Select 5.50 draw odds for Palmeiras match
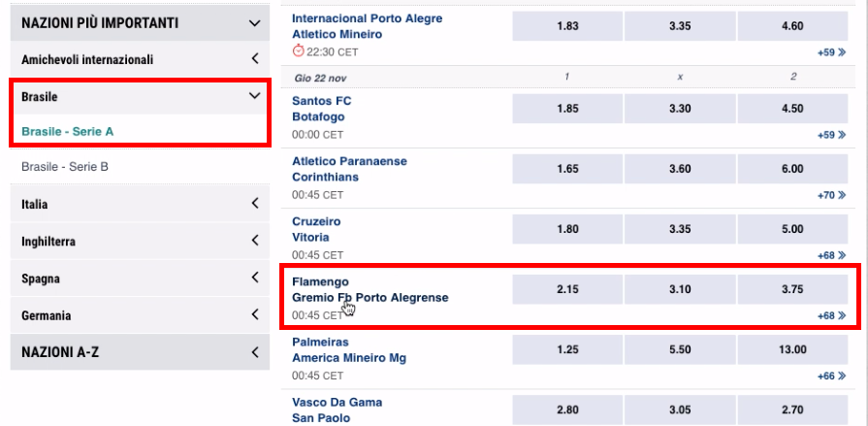 coord(680,349)
